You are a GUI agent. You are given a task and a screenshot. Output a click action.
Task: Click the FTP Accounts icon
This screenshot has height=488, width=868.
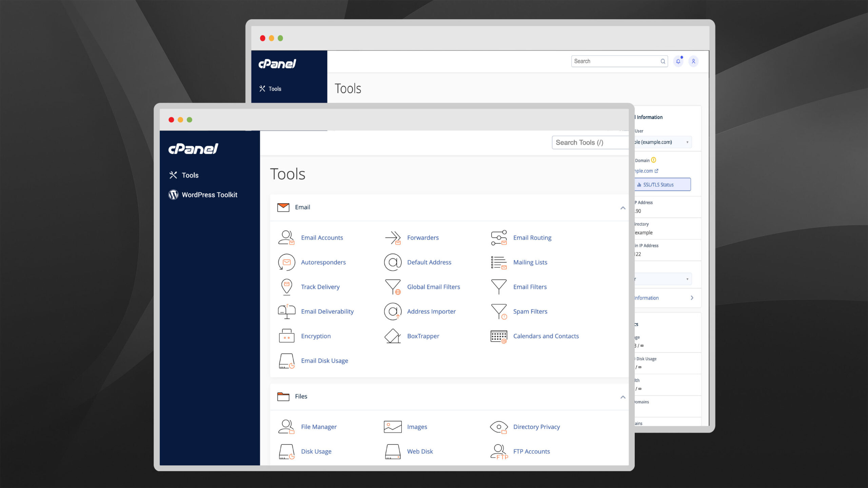[x=498, y=451]
